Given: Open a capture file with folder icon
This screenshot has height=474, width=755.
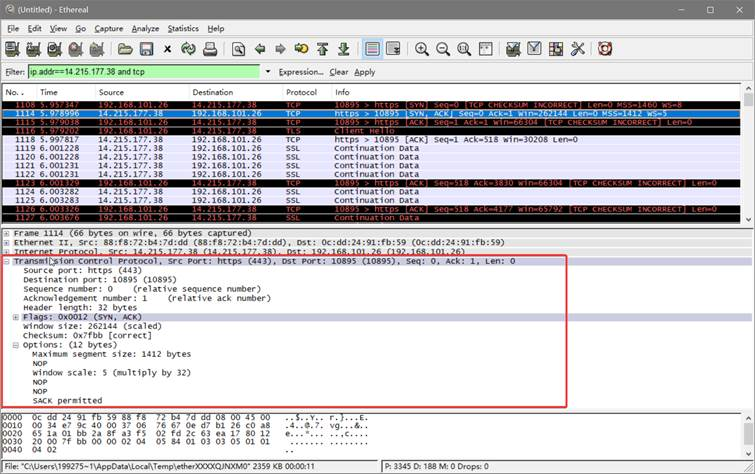Looking at the screenshot, I should click(125, 49).
